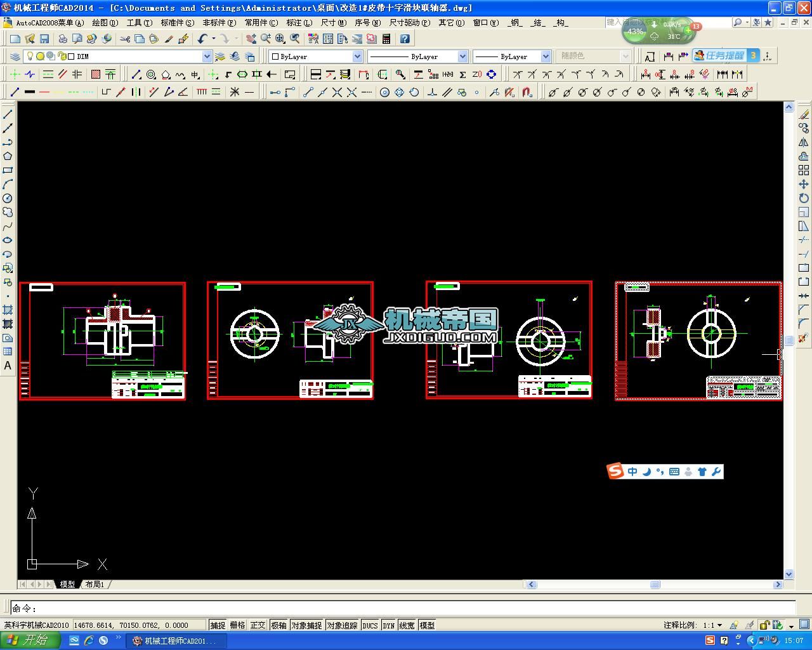The height and width of the screenshot is (650, 812).
Task: Click the 任务提醒 task reminder button
Action: 726,56
